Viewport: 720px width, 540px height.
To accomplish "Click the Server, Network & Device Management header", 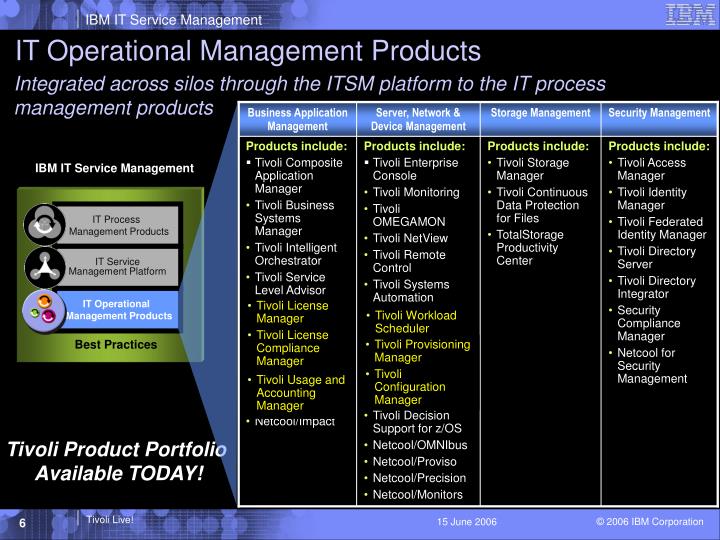I will (x=418, y=119).
